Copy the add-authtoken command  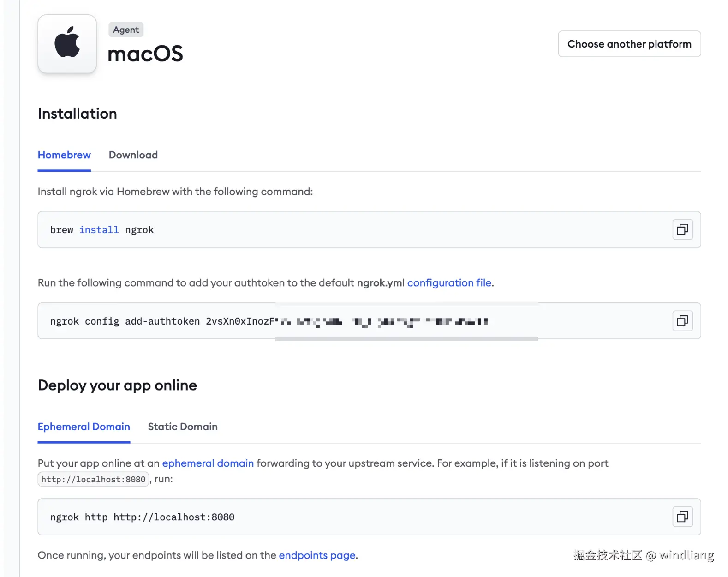682,321
